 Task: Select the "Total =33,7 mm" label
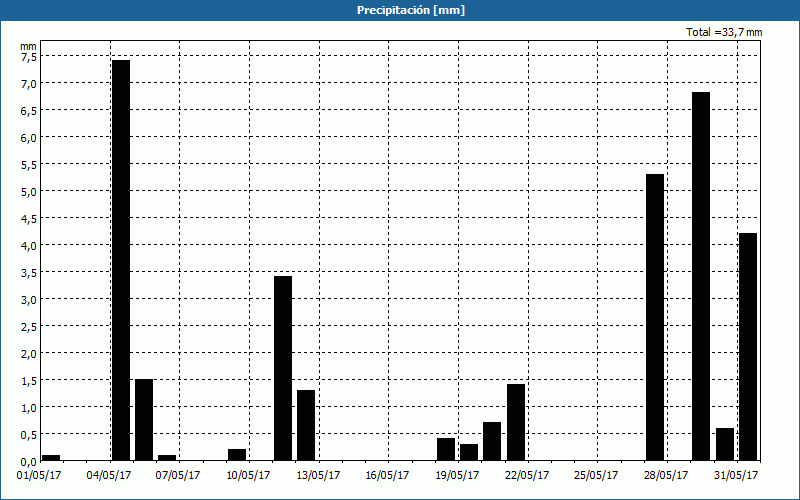[724, 32]
